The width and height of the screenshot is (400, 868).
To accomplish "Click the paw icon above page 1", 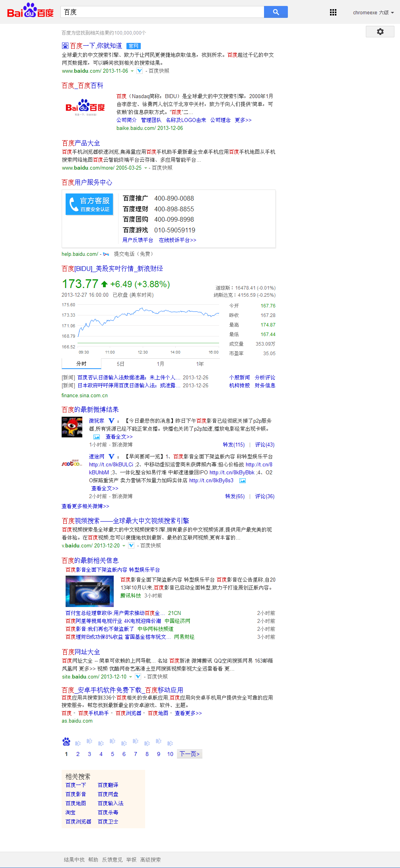I will (66, 742).
